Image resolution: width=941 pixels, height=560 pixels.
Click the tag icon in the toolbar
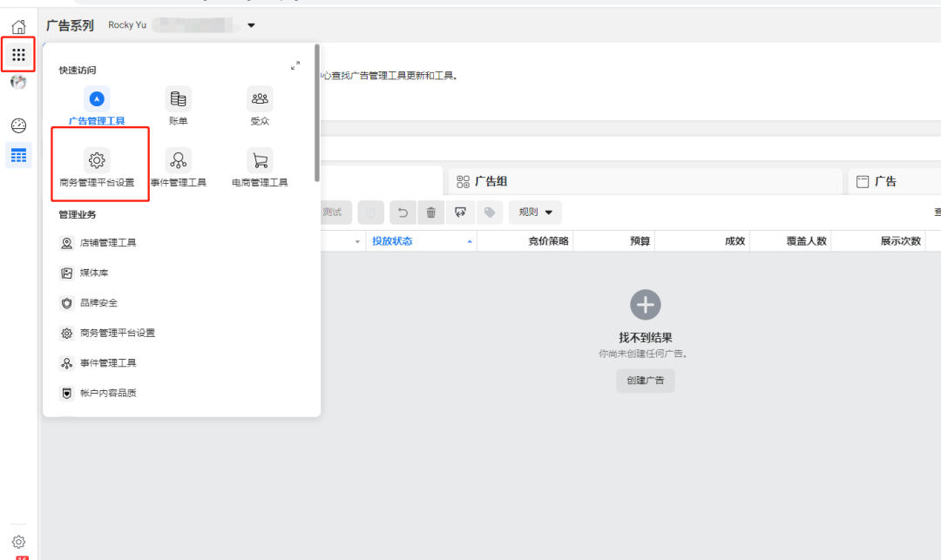[x=489, y=212]
